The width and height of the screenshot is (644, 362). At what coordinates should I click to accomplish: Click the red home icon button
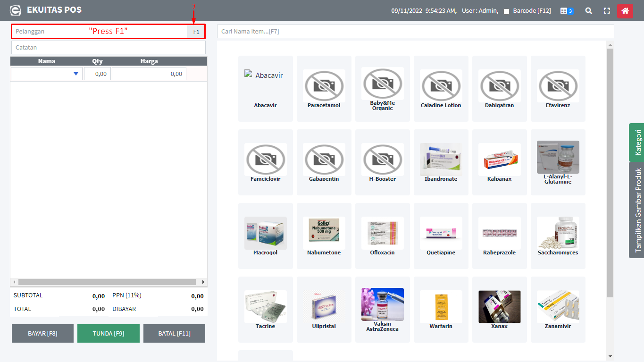625,10
